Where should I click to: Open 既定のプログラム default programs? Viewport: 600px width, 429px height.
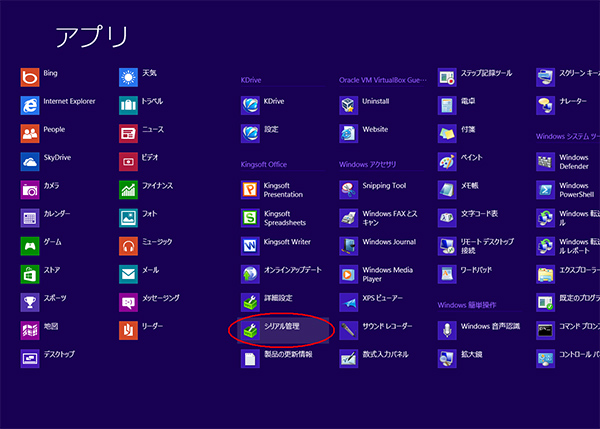[x=546, y=302]
